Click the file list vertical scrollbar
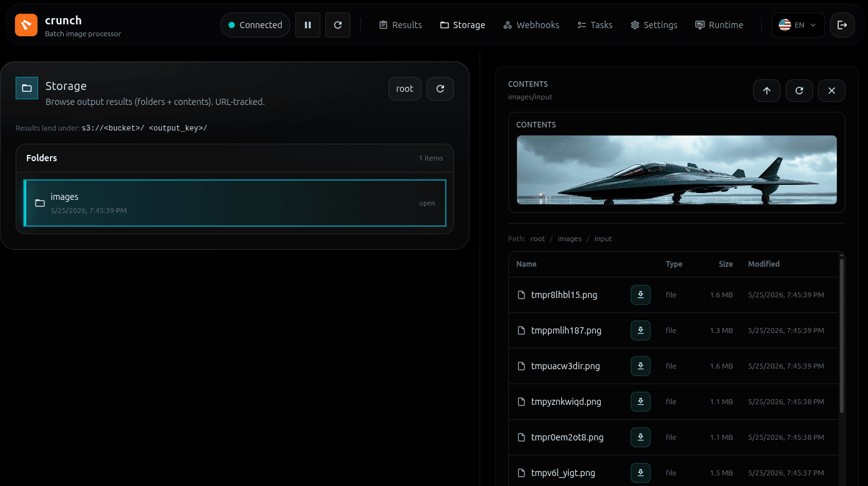 pyautogui.click(x=842, y=335)
